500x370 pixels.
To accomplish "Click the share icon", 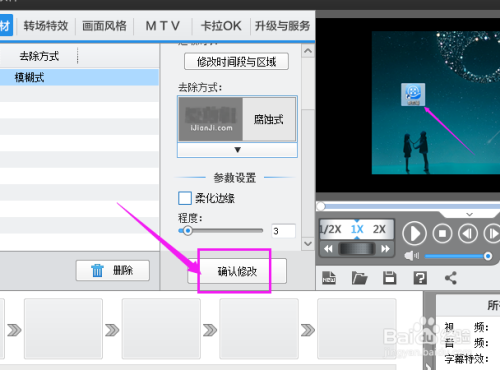I will (451, 278).
